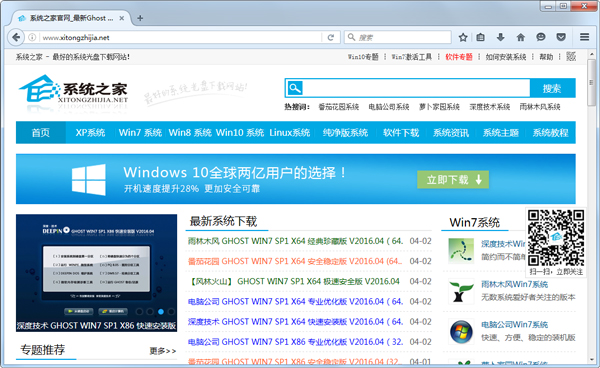Viewport: 600px width, 368px height.
Task: Click hot keyword 深度技术系统
Action: click(x=490, y=107)
